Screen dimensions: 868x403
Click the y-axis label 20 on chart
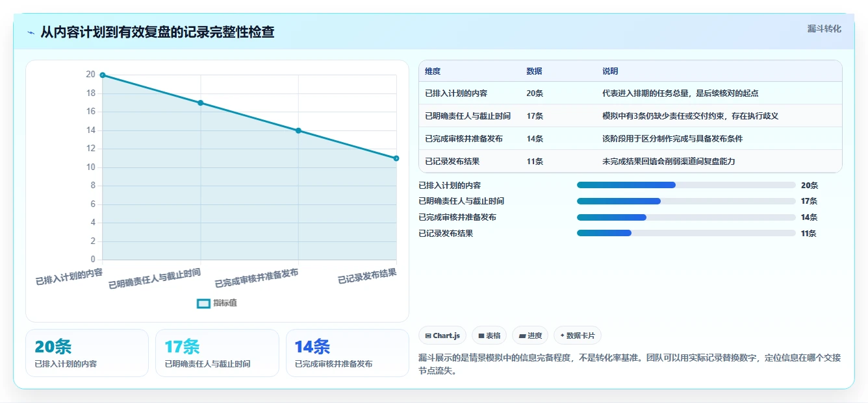click(x=90, y=75)
